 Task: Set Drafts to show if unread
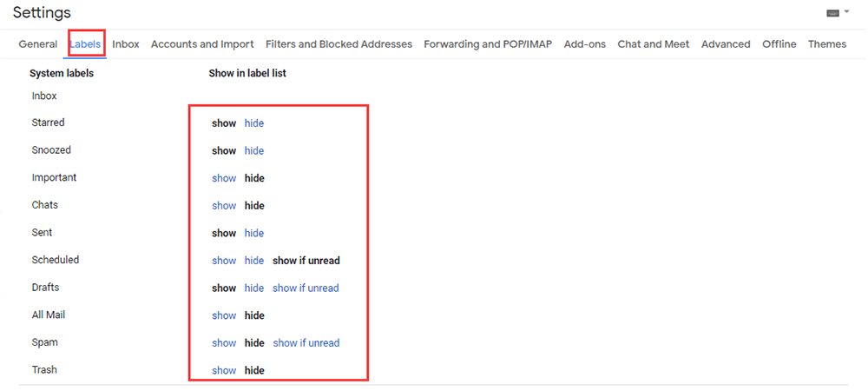click(x=306, y=288)
